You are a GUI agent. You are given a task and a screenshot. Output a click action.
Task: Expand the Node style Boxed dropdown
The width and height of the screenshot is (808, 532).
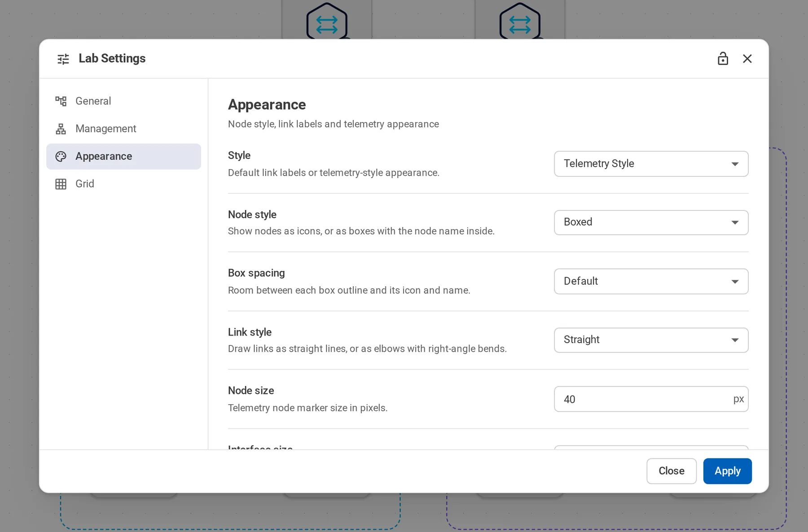(651, 222)
